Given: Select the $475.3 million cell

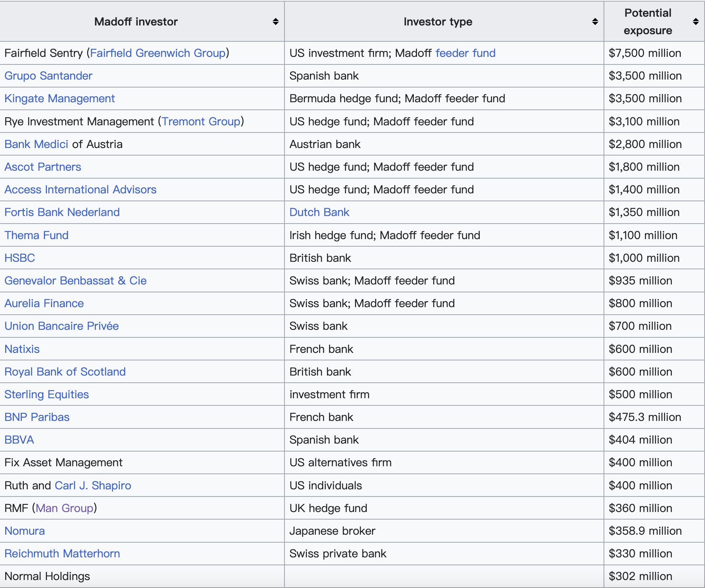Looking at the screenshot, I should [x=654, y=417].
